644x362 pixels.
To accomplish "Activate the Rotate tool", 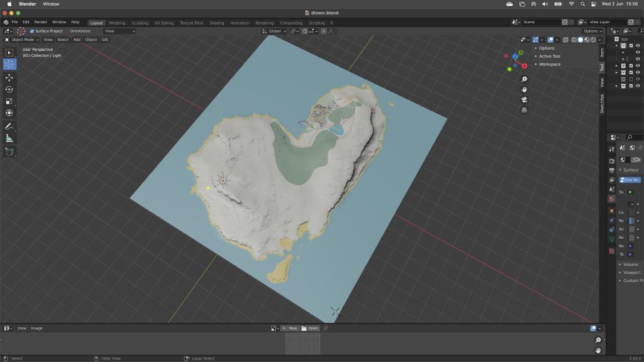I will (x=9, y=89).
